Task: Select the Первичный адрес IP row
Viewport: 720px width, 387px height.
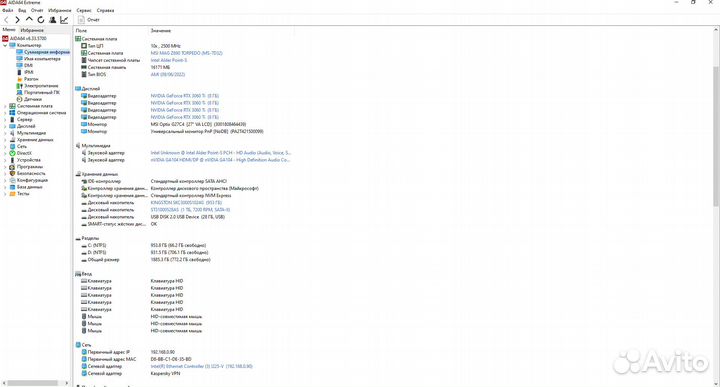Action: pyautogui.click(x=128, y=352)
